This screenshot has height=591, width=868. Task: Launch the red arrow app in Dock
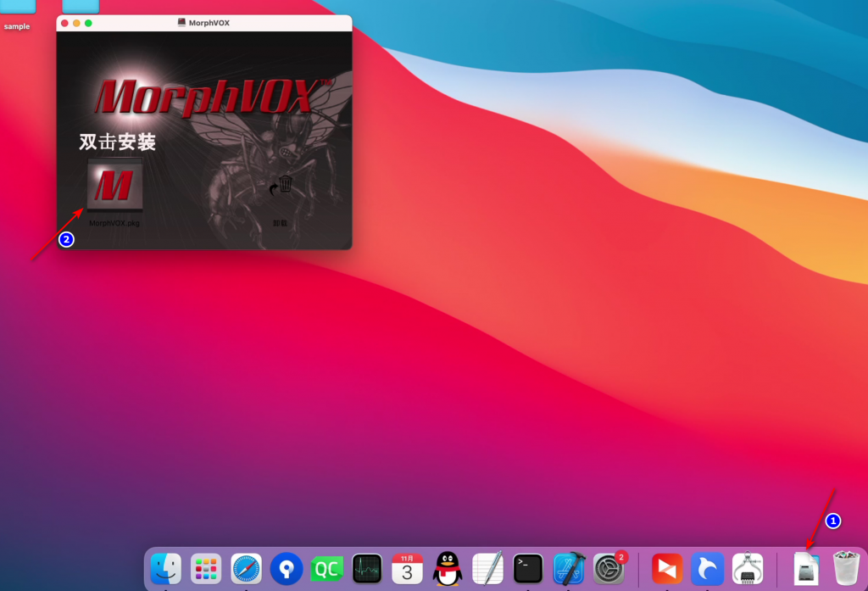coord(667,568)
